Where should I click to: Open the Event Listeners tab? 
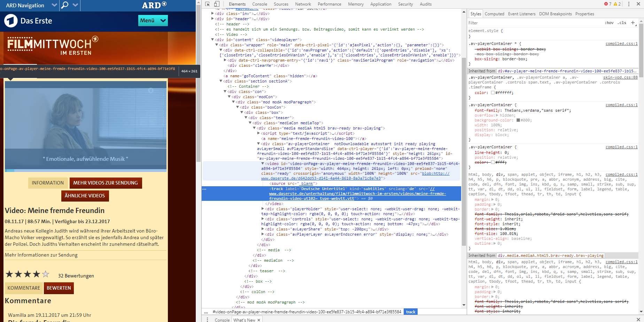point(522,14)
